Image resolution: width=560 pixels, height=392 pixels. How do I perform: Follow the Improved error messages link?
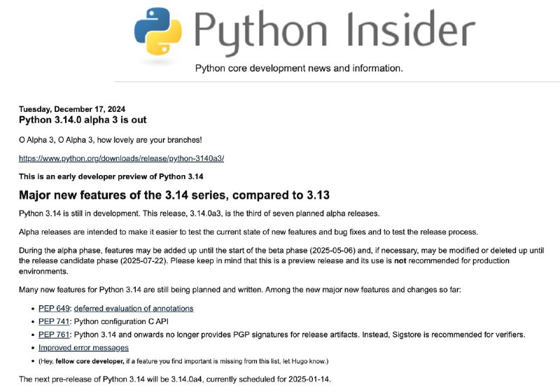[83, 348]
